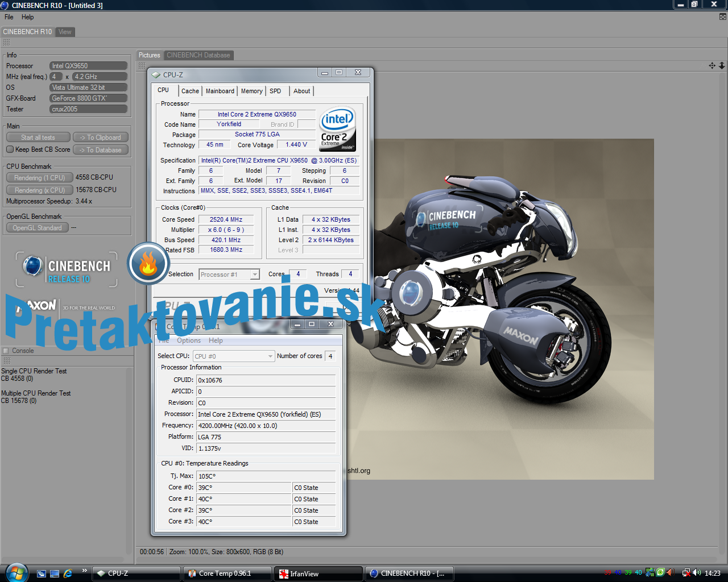Run the Rendering (x CPU) benchmark

40,190
